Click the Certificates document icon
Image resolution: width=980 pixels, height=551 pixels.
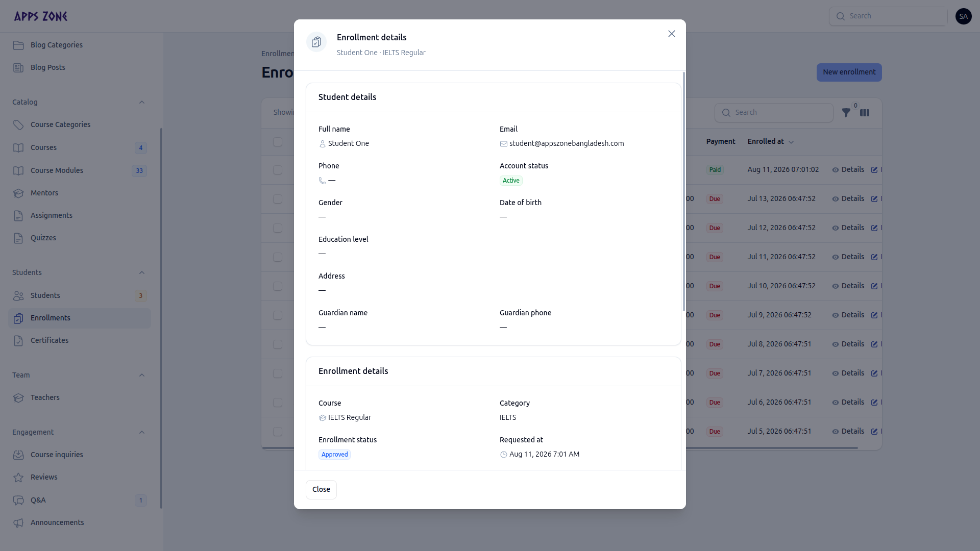(x=18, y=340)
